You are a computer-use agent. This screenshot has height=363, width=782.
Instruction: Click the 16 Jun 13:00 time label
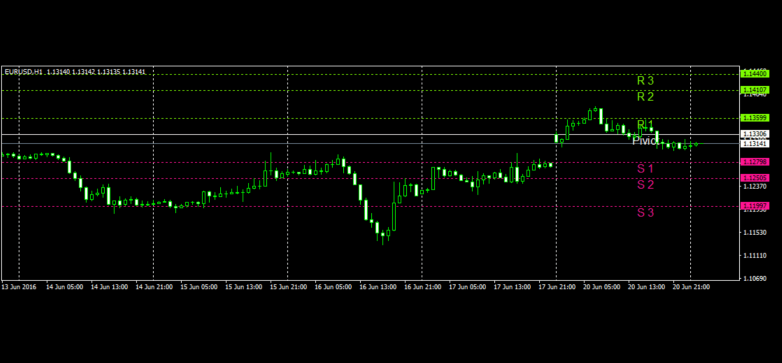tap(378, 287)
